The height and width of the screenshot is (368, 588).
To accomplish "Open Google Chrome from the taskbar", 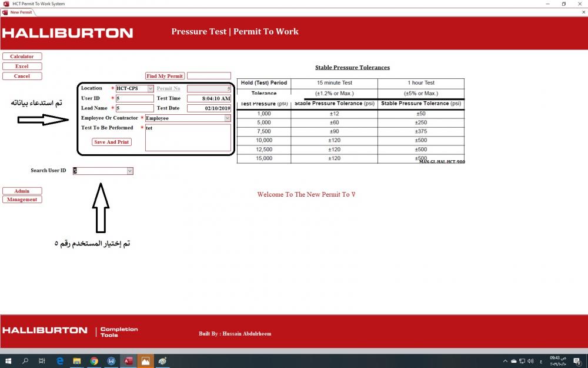I will coord(94,361).
